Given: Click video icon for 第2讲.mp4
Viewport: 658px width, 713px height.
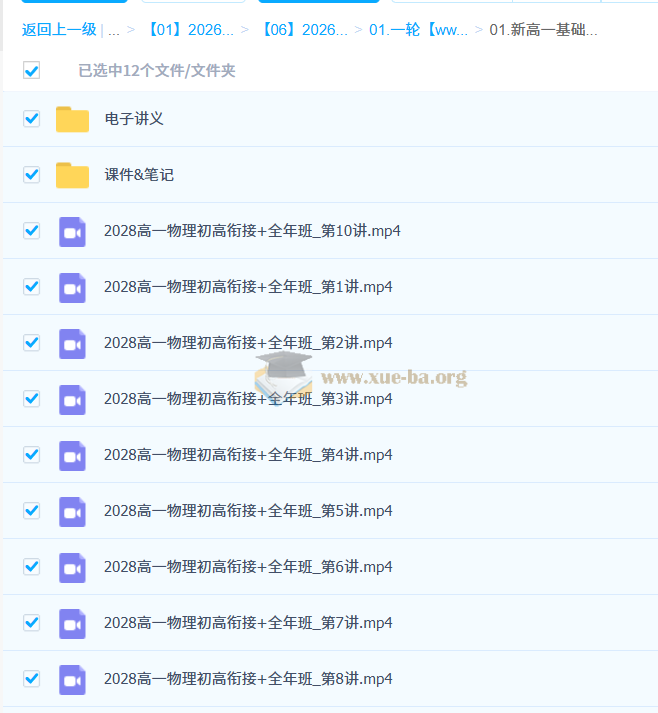Looking at the screenshot, I should (x=72, y=343).
